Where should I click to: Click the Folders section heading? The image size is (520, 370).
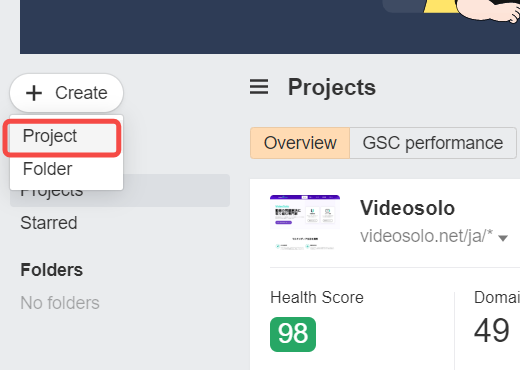[52, 270]
